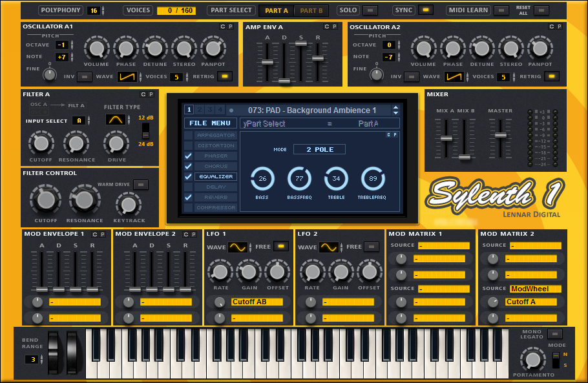Image resolution: width=588 pixels, height=383 pixels.
Task: Click the equalizer TrebleFreq dial showing 89
Action: pyautogui.click(x=373, y=179)
